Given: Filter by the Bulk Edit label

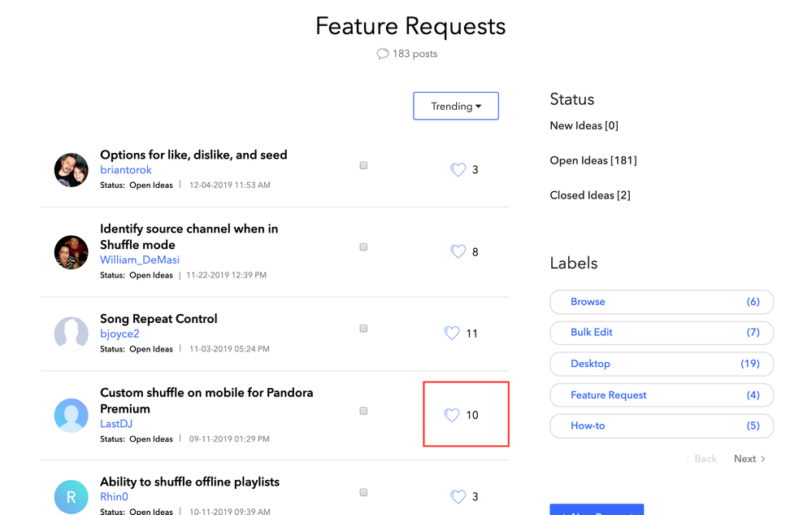Looking at the screenshot, I should point(661,333).
